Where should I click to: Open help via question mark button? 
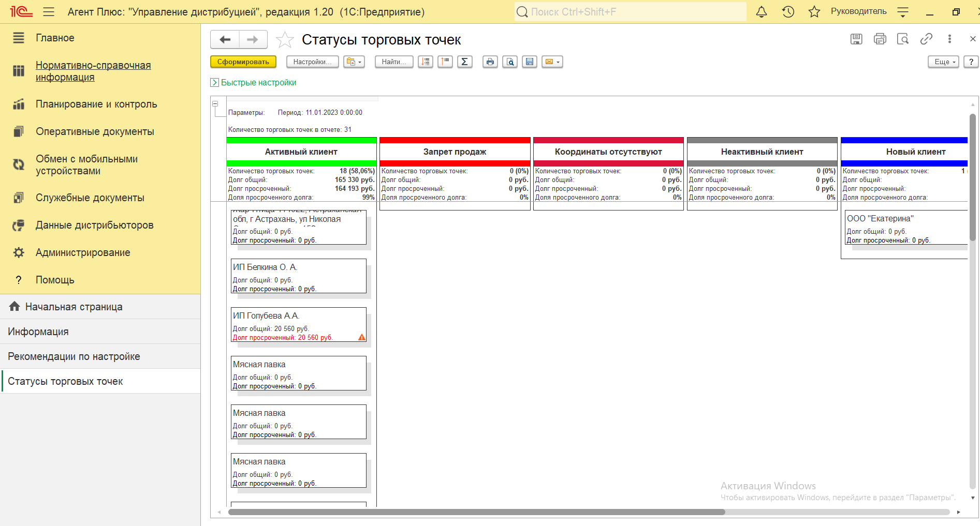(x=971, y=62)
